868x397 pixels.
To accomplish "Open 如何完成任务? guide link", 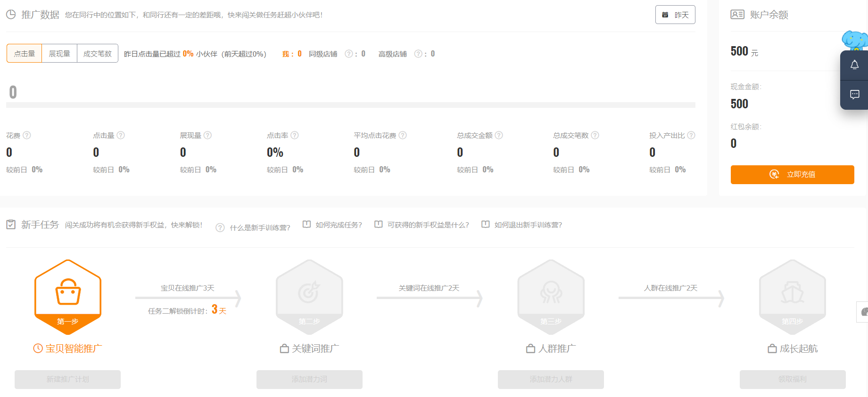I will (339, 225).
